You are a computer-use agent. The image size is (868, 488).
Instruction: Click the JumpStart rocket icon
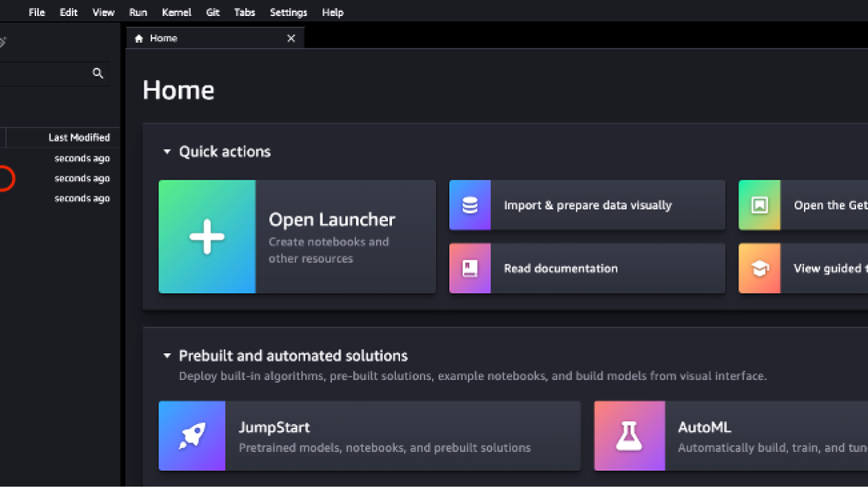click(192, 436)
